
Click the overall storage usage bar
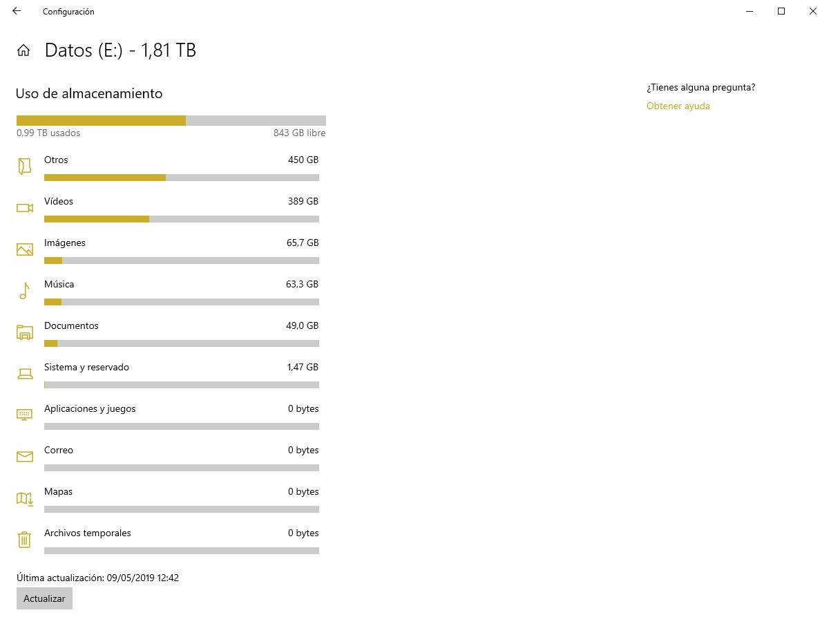tap(171, 120)
